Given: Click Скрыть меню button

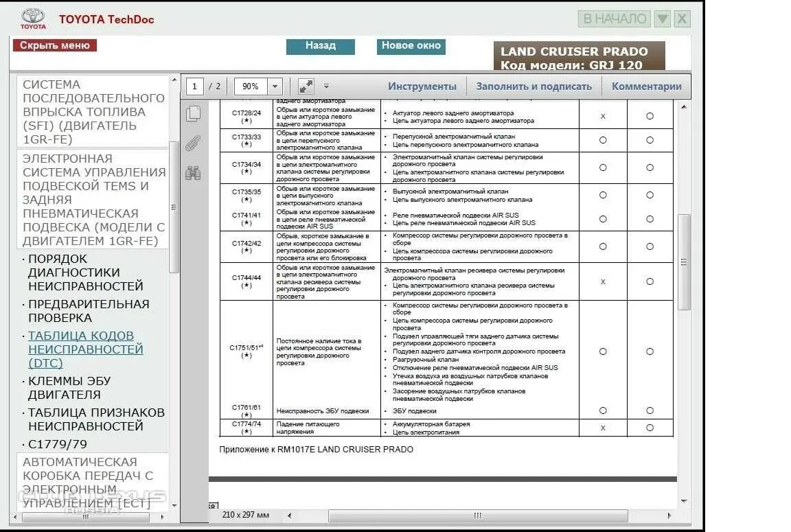Looking at the screenshot, I should [54, 45].
